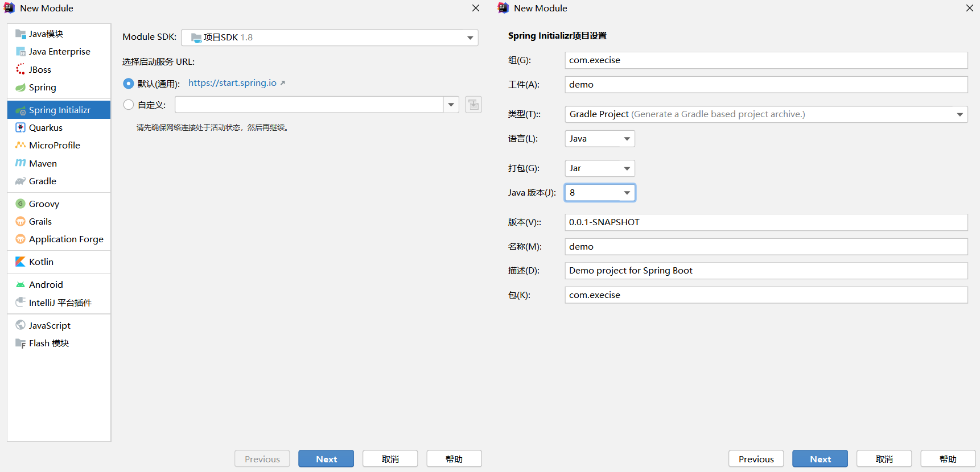Click the 版本 field with 0.0.1-SNAPSHOT
Screen dimensions: 980x472
(766, 222)
